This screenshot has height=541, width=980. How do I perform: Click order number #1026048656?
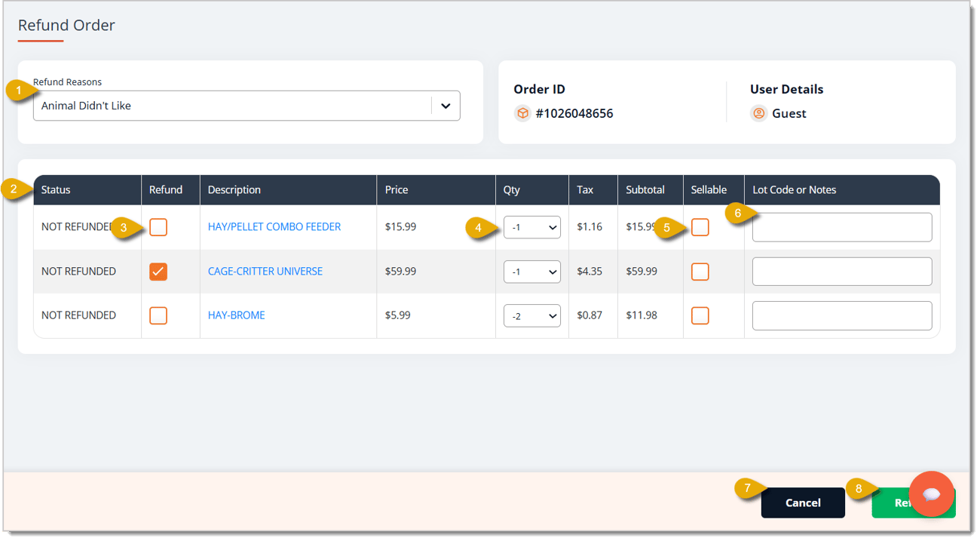(574, 113)
